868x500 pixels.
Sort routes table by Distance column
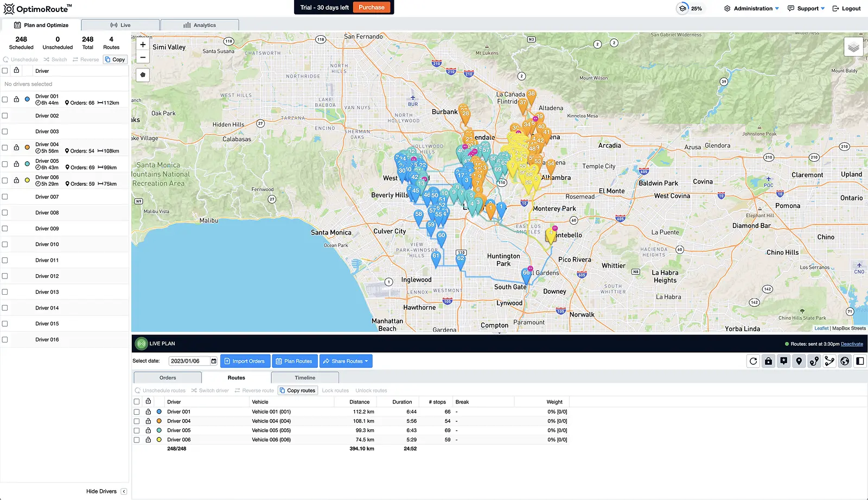click(x=359, y=402)
